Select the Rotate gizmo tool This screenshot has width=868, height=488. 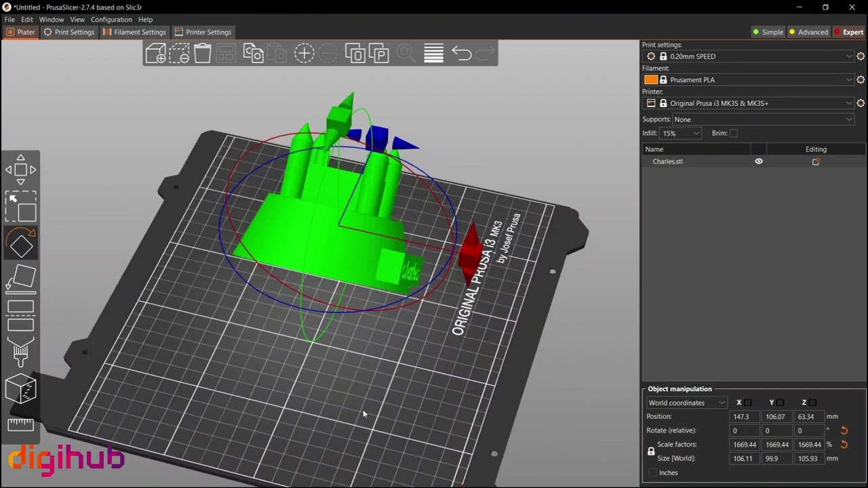click(20, 244)
